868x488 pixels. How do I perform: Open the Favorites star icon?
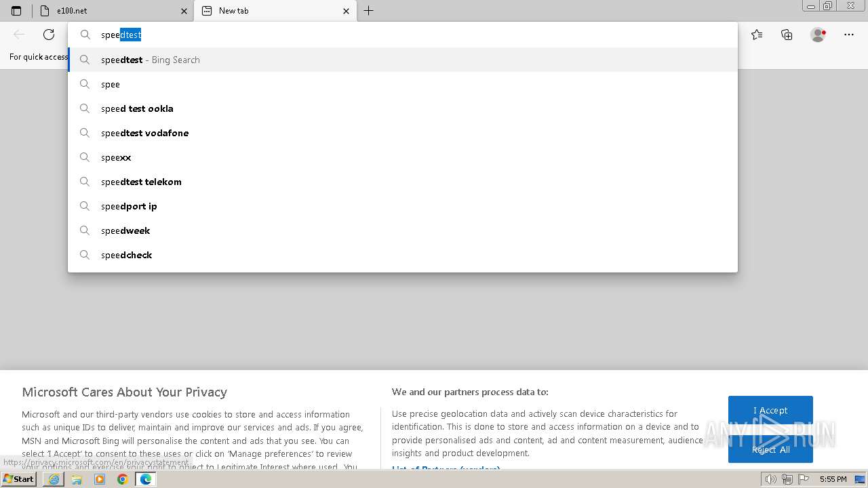pos(757,35)
